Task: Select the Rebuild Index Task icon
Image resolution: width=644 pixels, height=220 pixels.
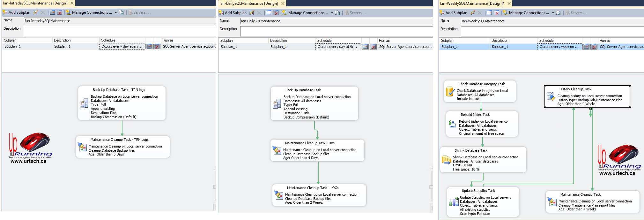Action: 452,124
